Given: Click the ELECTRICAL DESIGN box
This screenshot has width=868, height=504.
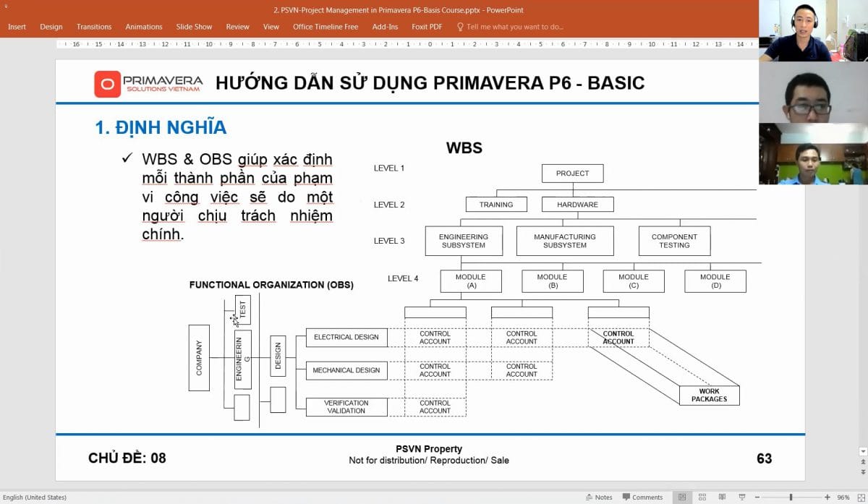Looking at the screenshot, I should tap(346, 337).
